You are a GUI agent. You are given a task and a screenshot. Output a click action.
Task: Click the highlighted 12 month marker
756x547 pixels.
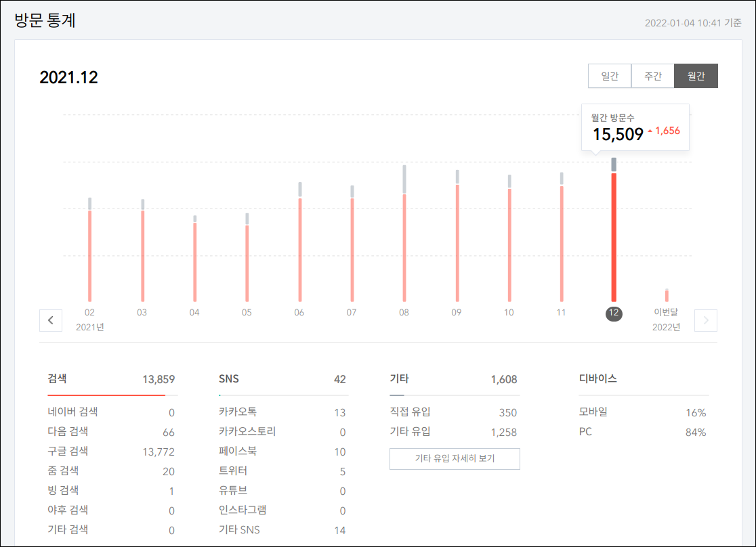(614, 313)
